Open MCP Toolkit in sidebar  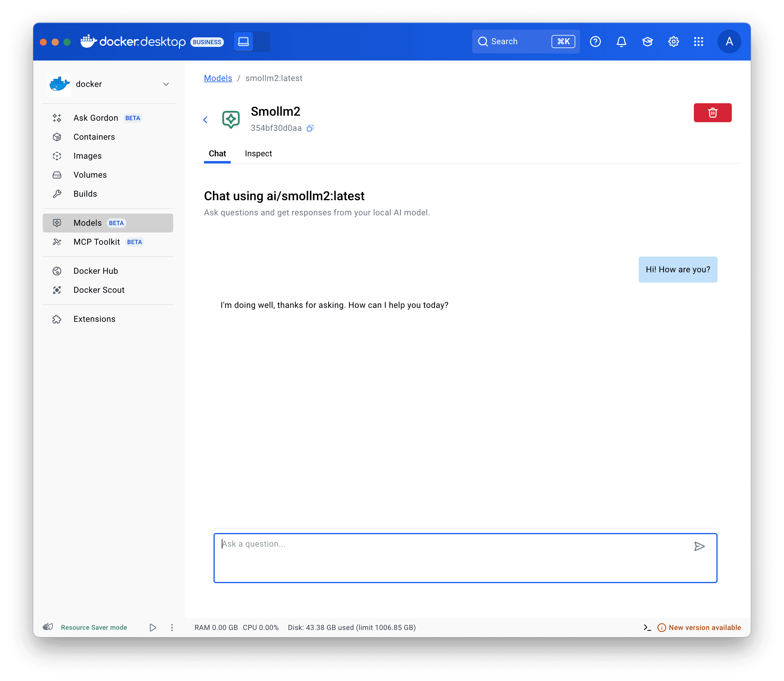(96, 242)
